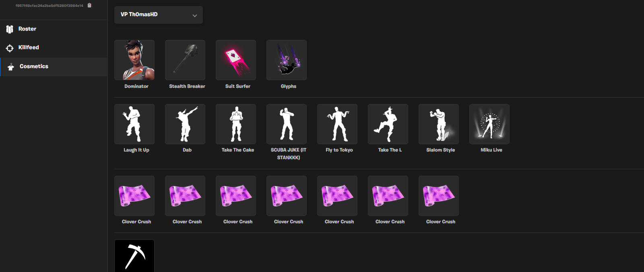Click the Take The Cake label
The width and height of the screenshot is (644, 272).
(238, 150)
